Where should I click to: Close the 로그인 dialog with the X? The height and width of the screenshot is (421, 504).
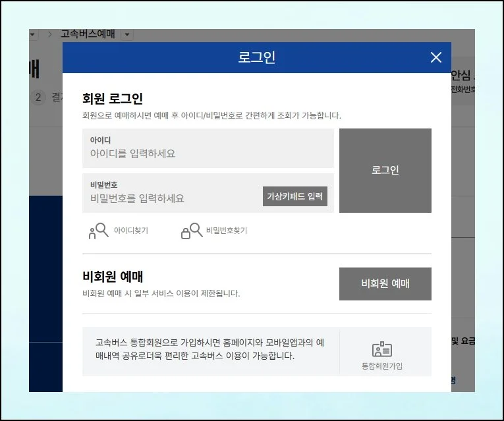[435, 58]
